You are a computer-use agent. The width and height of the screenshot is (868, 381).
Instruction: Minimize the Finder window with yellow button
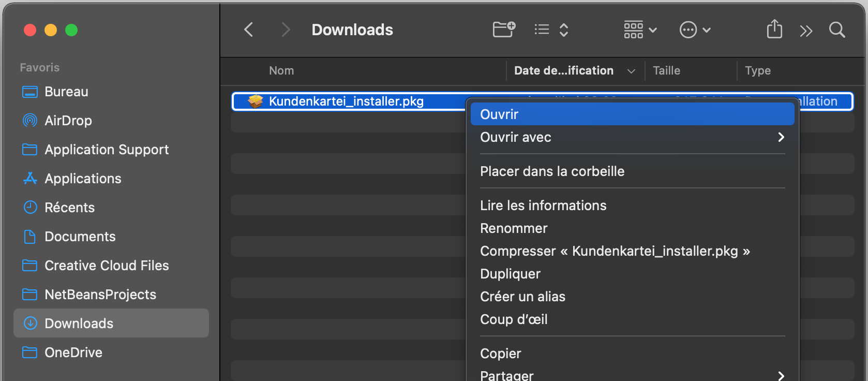[x=51, y=30]
